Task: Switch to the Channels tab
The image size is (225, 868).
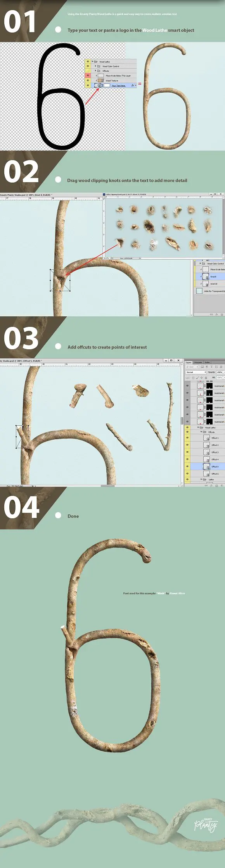Action: click(x=198, y=362)
